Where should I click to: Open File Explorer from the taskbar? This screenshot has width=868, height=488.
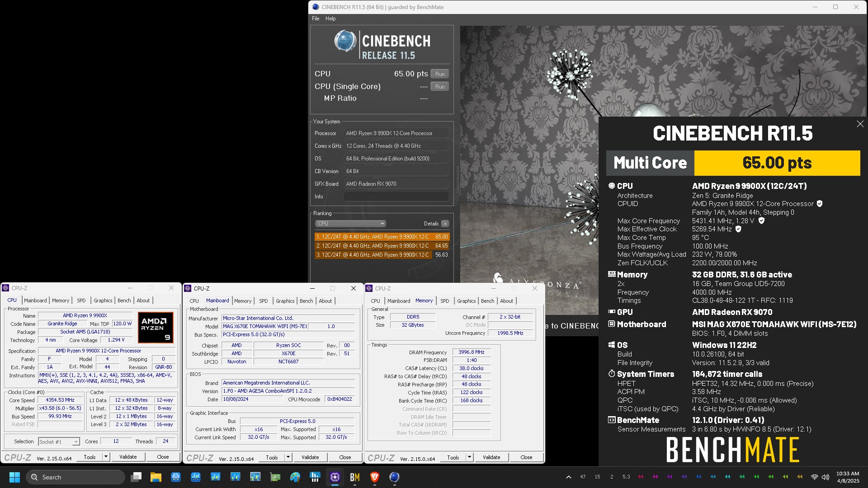(156, 477)
